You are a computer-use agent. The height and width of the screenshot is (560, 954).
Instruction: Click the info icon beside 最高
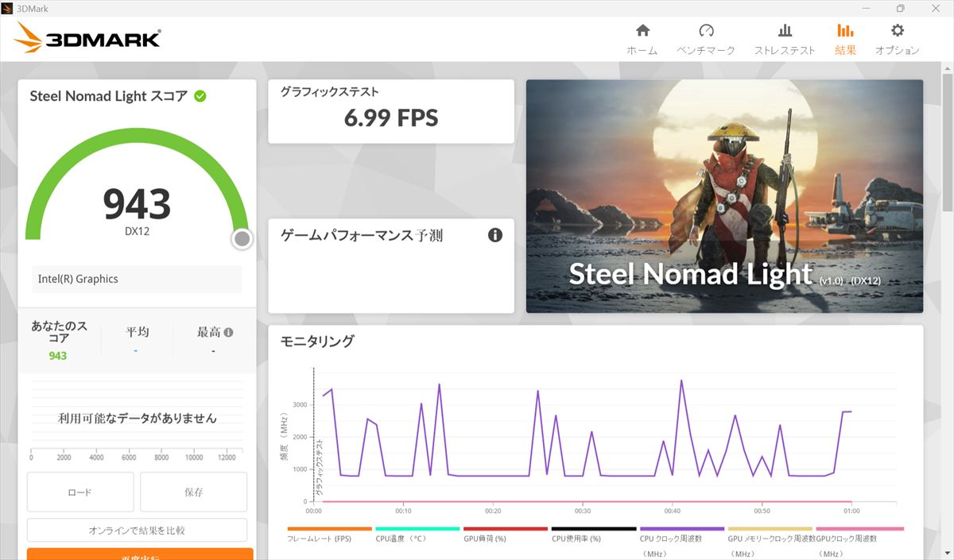pos(229,333)
